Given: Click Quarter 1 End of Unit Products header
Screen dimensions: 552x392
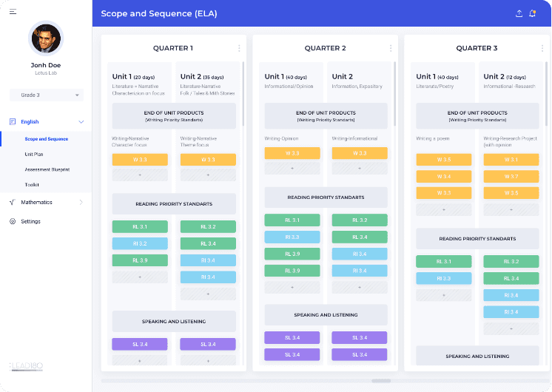Looking at the screenshot, I should (x=174, y=116).
